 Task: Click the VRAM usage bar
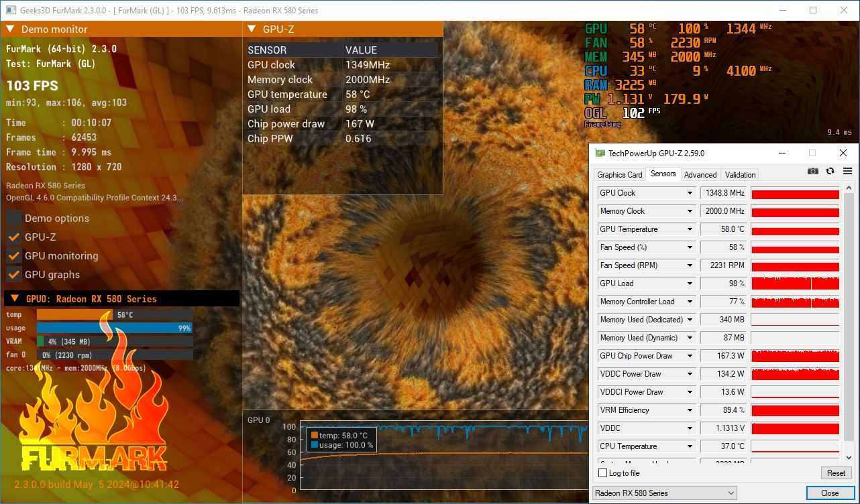click(x=115, y=342)
